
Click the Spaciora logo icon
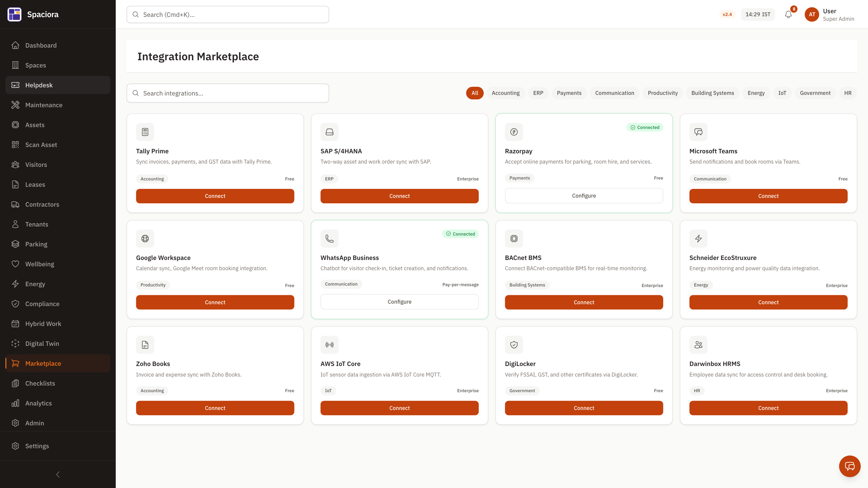[x=14, y=14]
